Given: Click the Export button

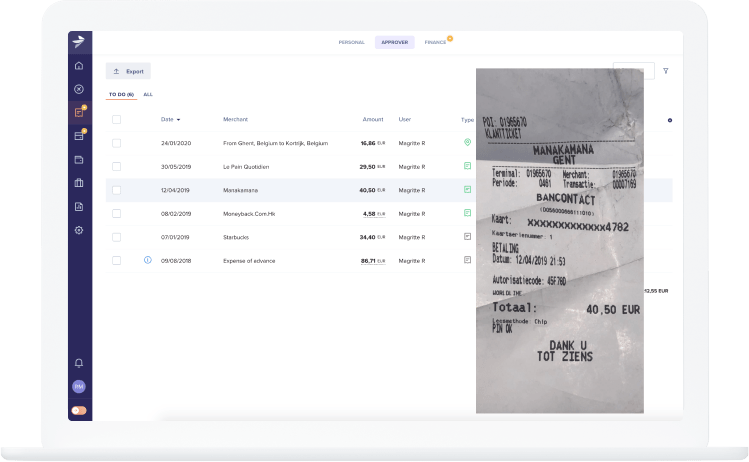Looking at the screenshot, I should point(128,71).
